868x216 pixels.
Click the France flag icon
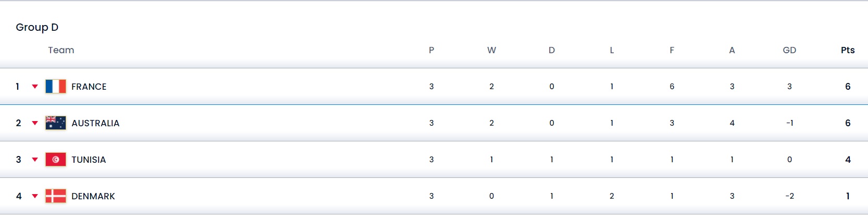click(56, 87)
